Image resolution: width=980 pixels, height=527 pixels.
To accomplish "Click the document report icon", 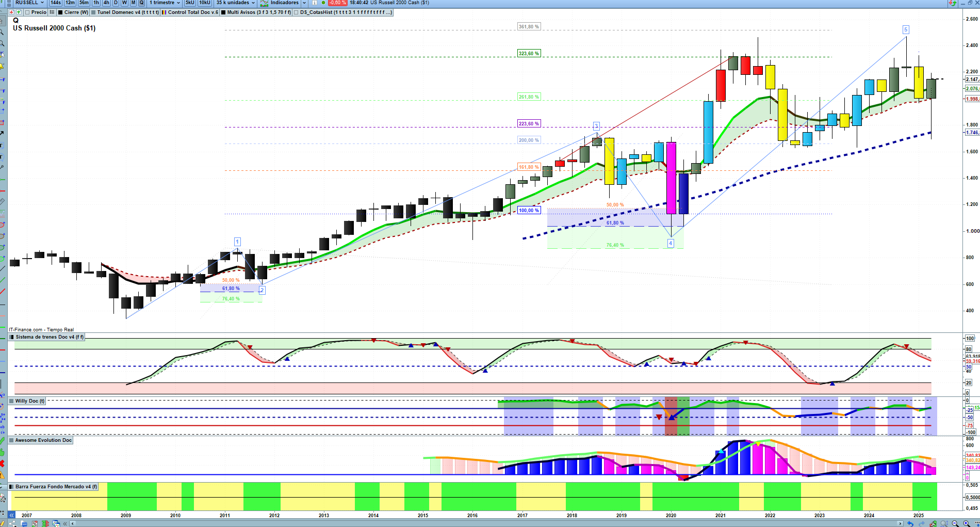I will click(35, 523).
